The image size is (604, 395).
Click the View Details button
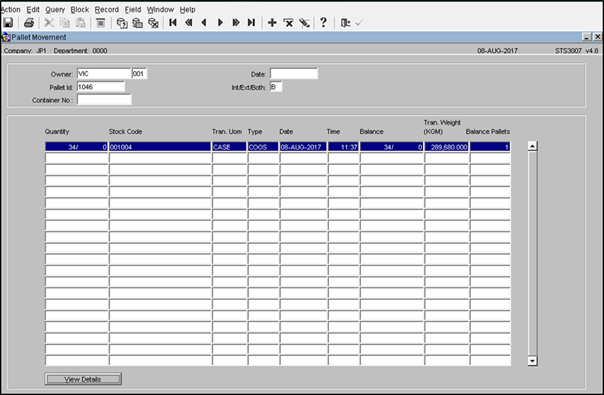point(83,379)
